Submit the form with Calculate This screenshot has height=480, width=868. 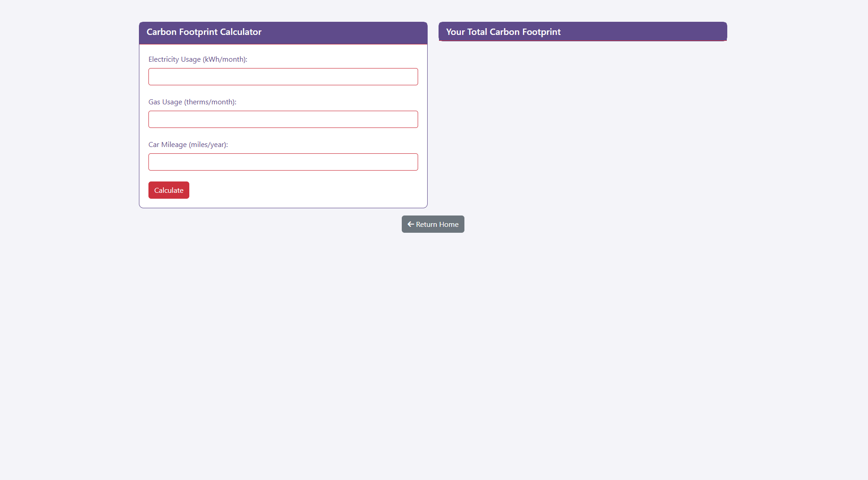click(168, 190)
